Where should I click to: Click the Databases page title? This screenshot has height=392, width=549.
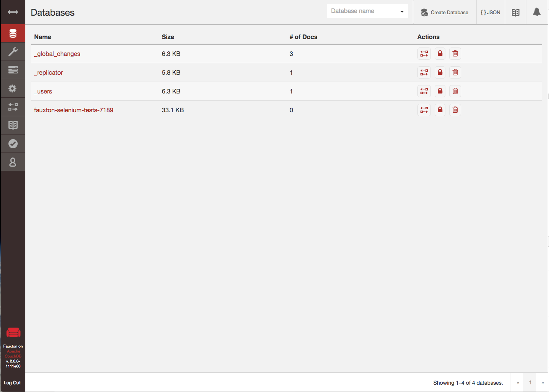[53, 12]
